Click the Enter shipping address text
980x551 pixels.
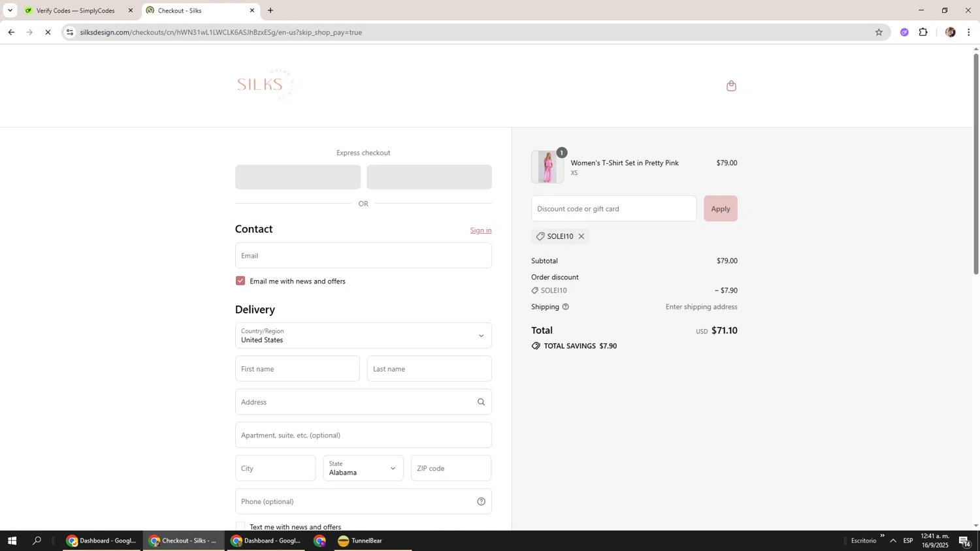[x=701, y=307]
